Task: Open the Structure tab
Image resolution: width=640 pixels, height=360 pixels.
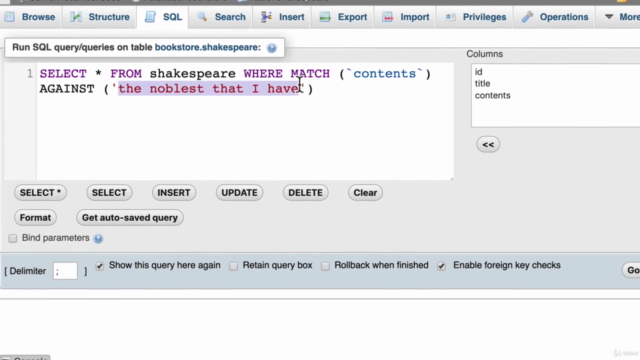Action: (x=99, y=17)
